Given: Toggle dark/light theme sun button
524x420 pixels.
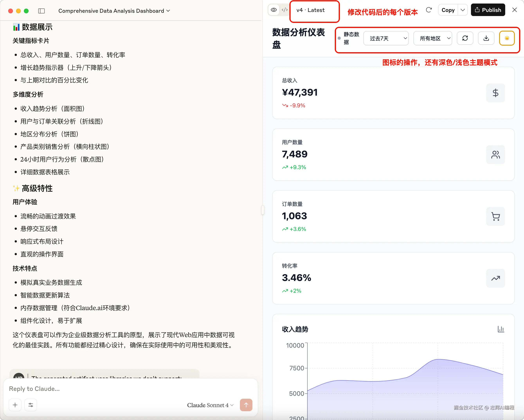Looking at the screenshot, I should point(507,38).
